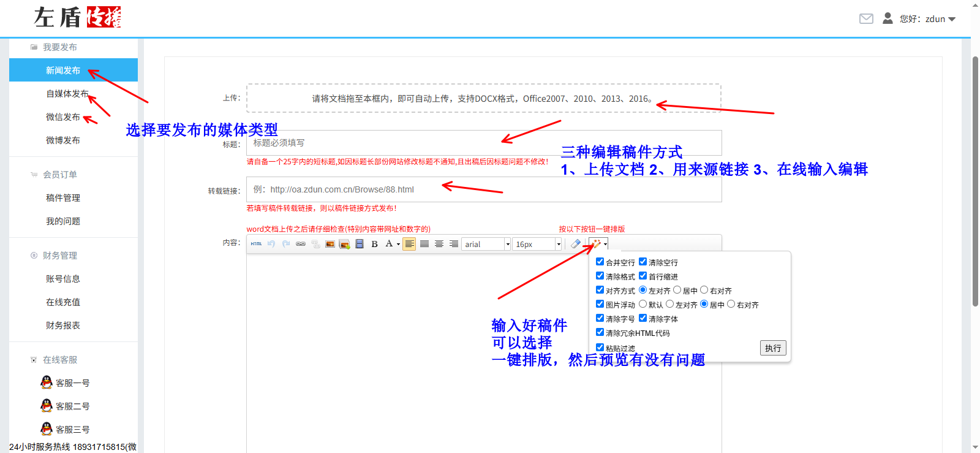This screenshot has height=453, width=980.
Task: Toggle bold formatting in editor
Action: click(x=374, y=244)
